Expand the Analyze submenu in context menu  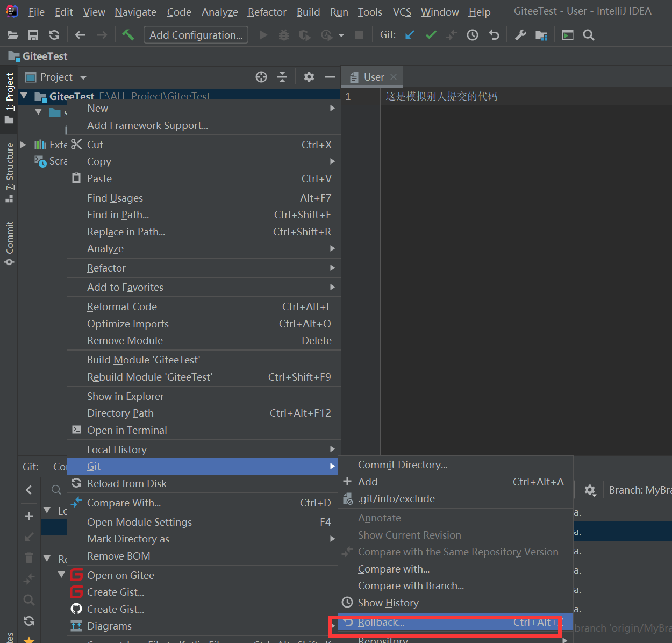(x=204, y=248)
